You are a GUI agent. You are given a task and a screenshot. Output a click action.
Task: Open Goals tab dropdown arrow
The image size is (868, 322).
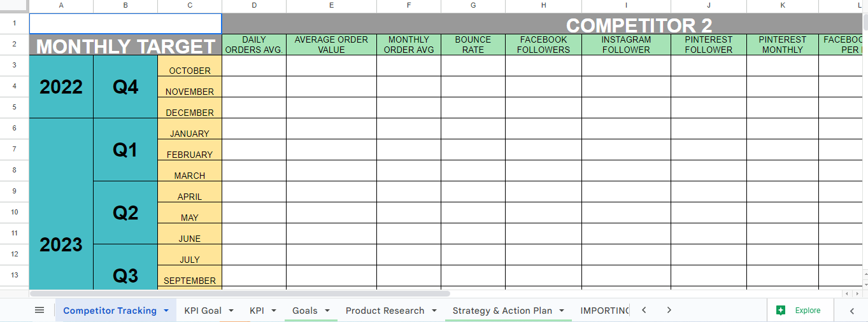click(327, 311)
